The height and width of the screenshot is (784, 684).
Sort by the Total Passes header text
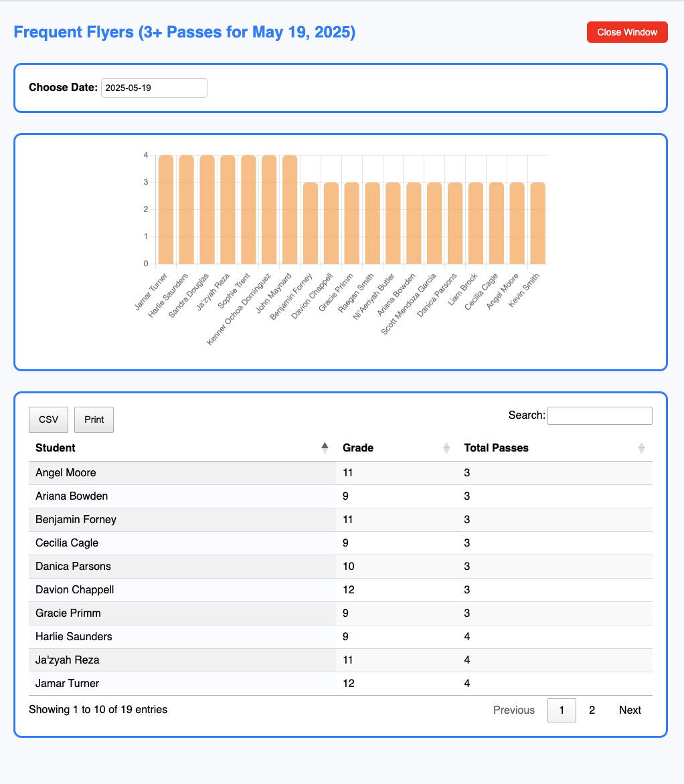(496, 448)
